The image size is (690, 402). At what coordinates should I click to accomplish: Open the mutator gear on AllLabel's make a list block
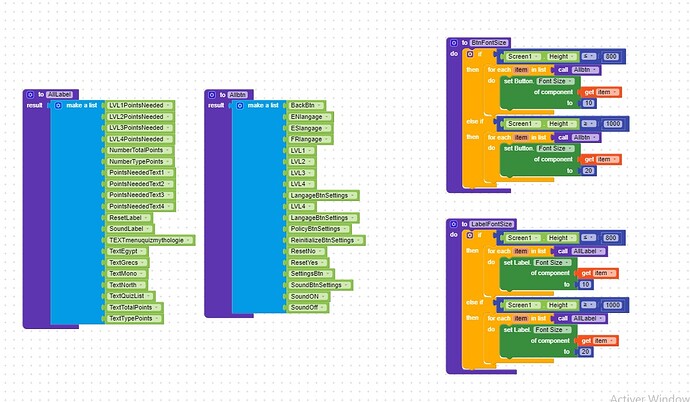click(58, 106)
